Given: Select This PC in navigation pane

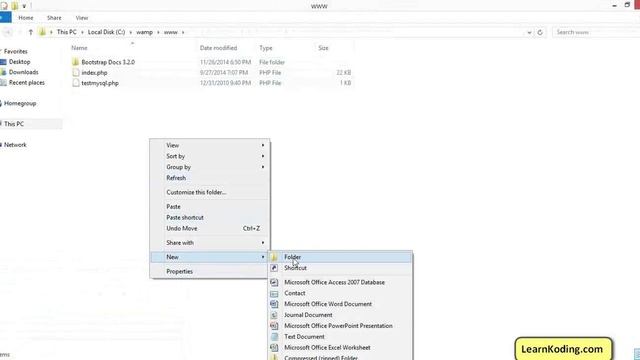Looking at the screenshot, I should coord(14,124).
